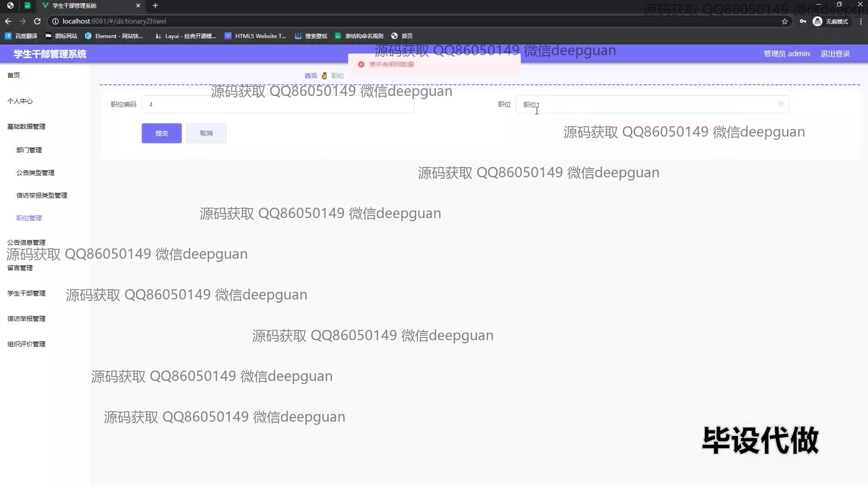The width and height of the screenshot is (868, 485).
Task: Open 百度翻译 bookmark
Action: [x=21, y=36]
